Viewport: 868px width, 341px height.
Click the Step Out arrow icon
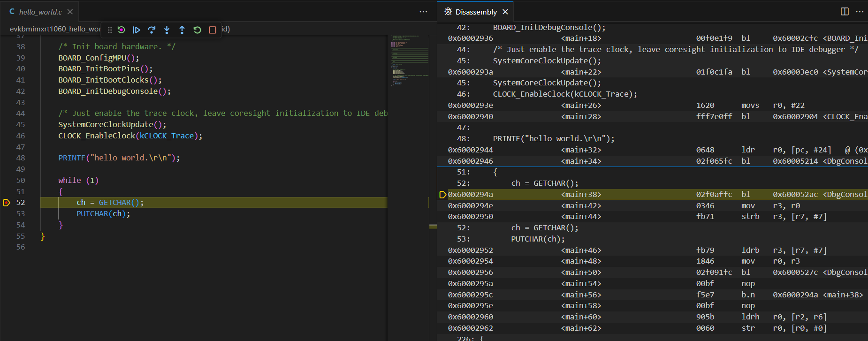point(182,30)
